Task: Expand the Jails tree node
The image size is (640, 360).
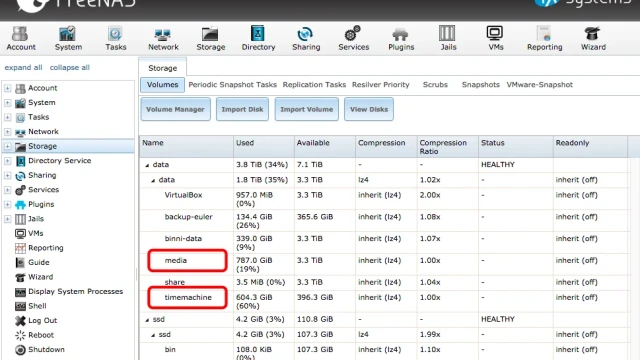Action: click(x=7, y=219)
